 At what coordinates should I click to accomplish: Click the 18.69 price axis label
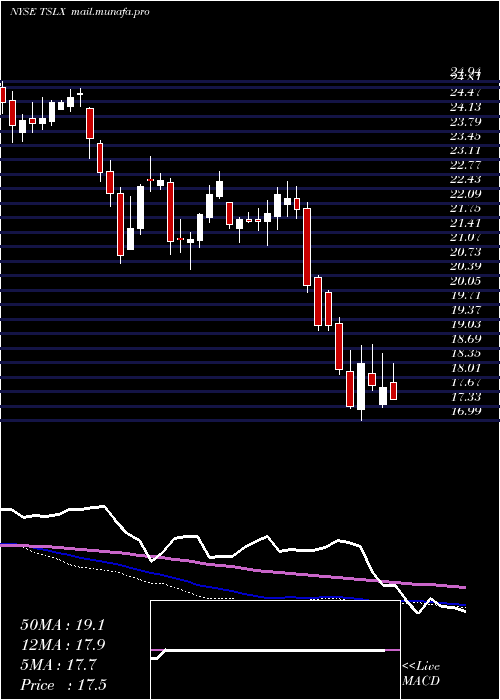(465, 339)
